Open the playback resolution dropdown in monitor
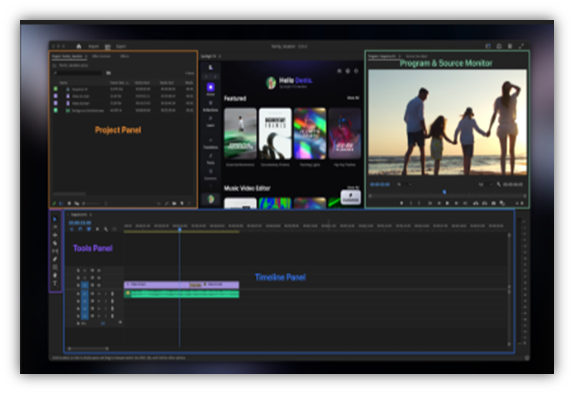The image size is (574, 394). (x=485, y=185)
